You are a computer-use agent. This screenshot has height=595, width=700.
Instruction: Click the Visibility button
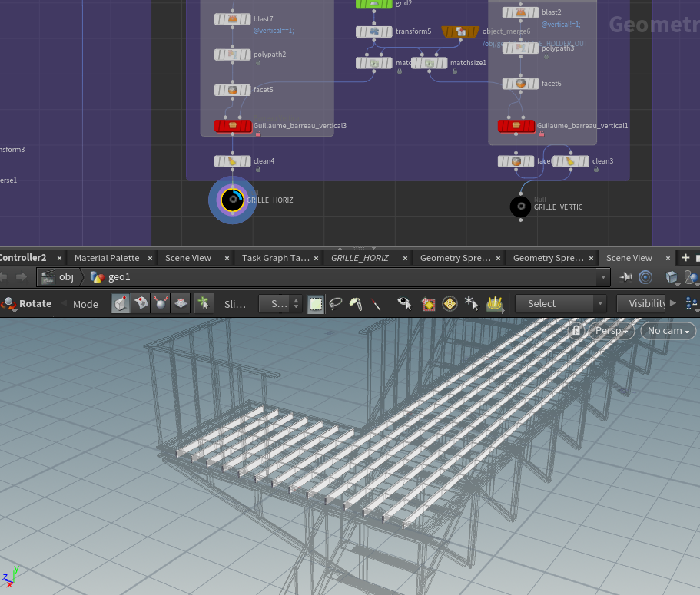click(x=646, y=304)
